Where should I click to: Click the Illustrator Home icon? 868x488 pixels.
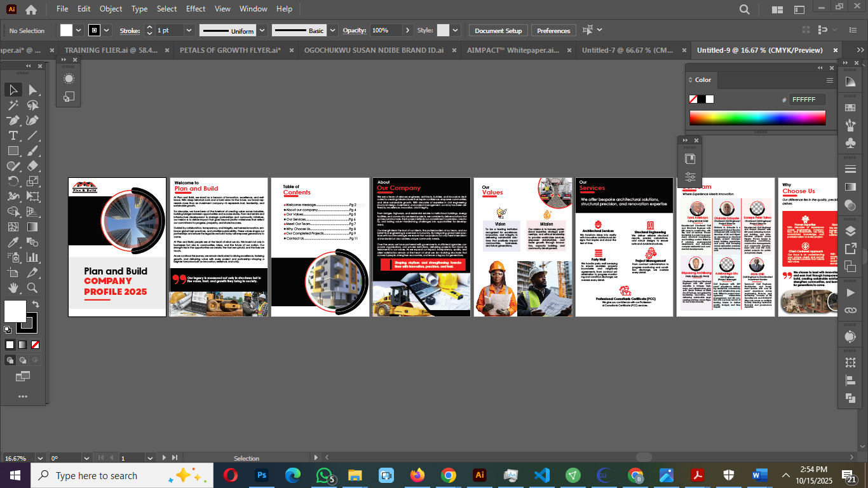click(31, 9)
